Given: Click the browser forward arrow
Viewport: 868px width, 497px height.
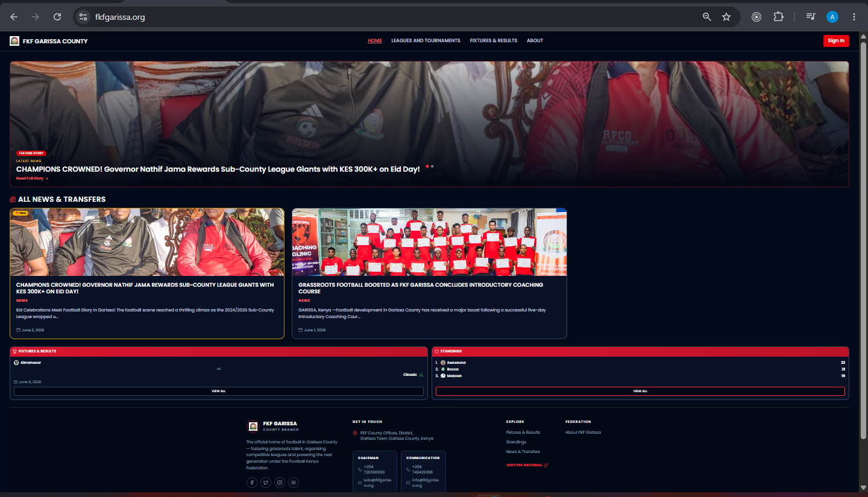Looking at the screenshot, I should coord(36,17).
